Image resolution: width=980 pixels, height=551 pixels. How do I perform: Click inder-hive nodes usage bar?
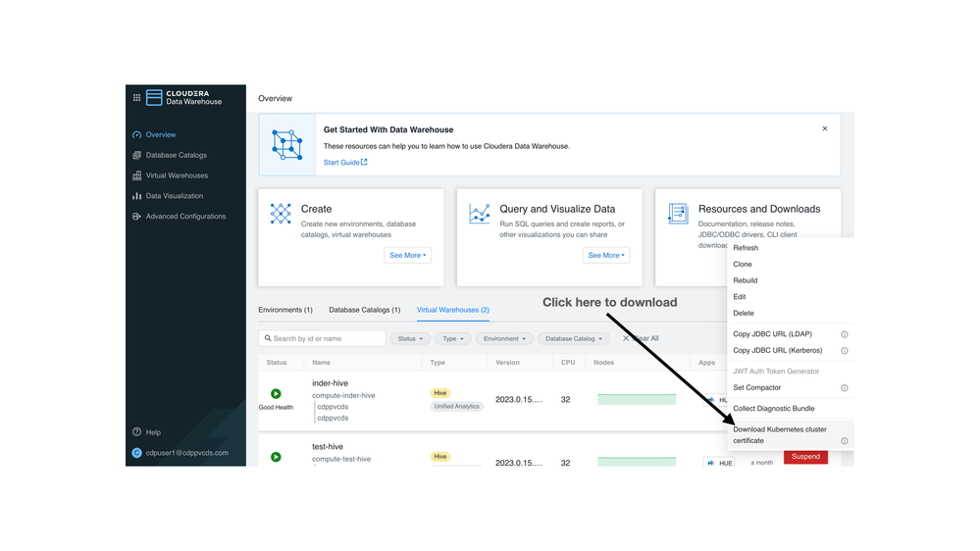637,399
